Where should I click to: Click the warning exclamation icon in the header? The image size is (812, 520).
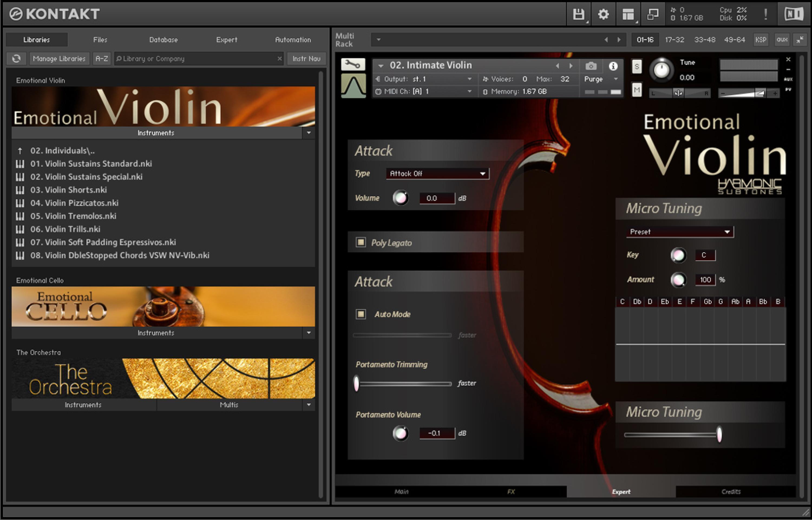click(766, 14)
